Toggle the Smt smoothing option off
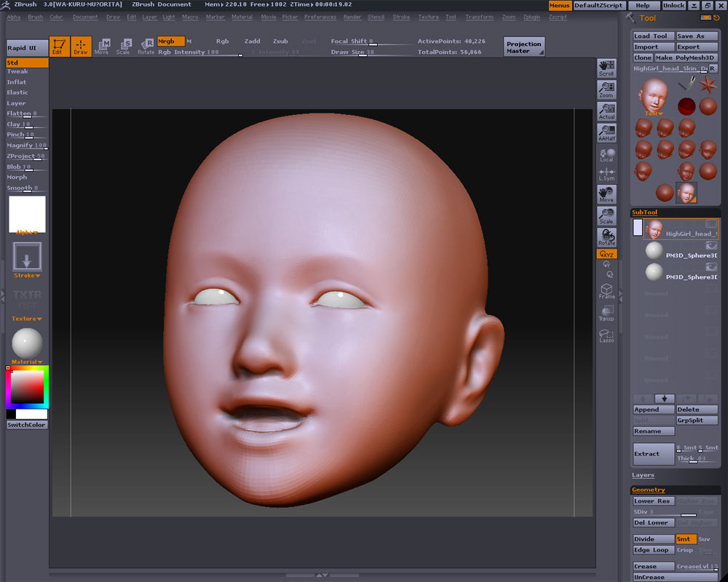The width and height of the screenshot is (728, 582). 686,539
